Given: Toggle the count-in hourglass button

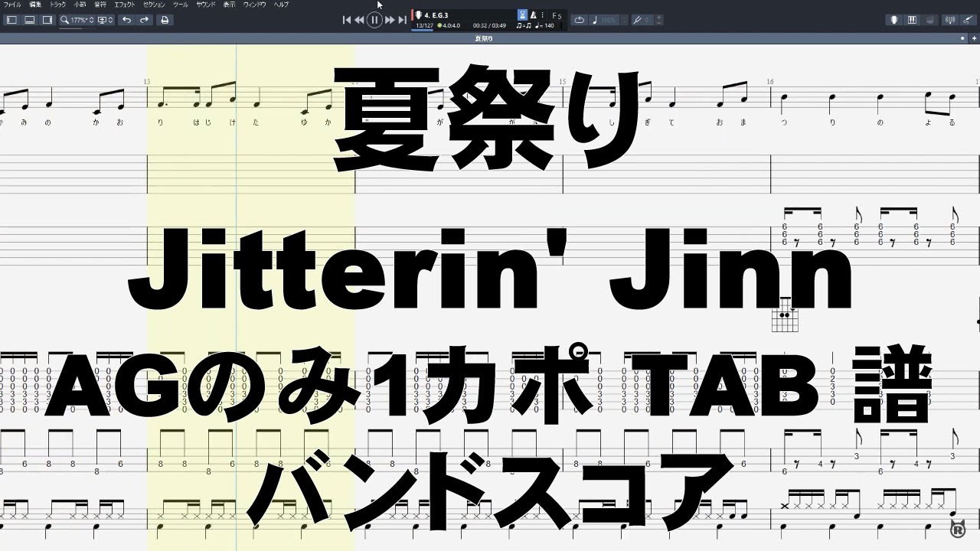Looking at the screenshot, I should tap(522, 15).
